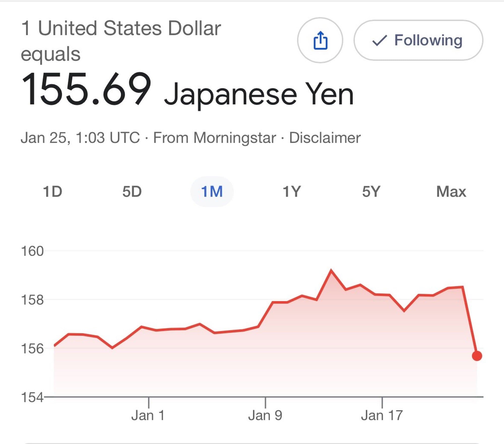This screenshot has height=444, width=504.
Task: Switch chart to Max range
Action: click(x=451, y=191)
